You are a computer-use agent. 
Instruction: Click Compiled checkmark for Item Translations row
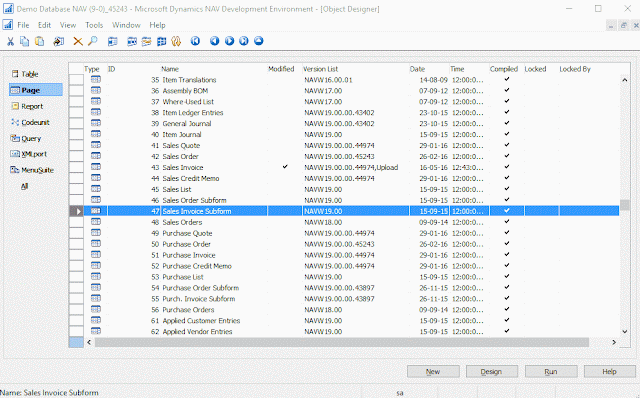click(507, 79)
